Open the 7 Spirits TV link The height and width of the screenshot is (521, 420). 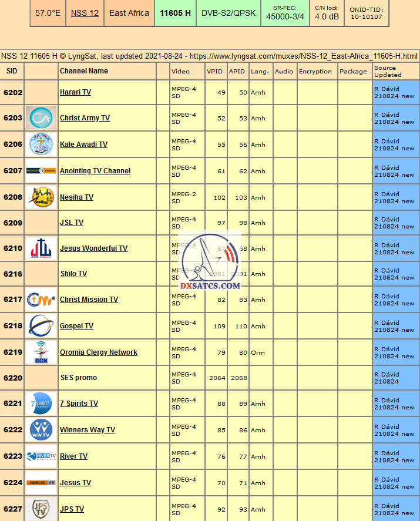[x=79, y=404]
